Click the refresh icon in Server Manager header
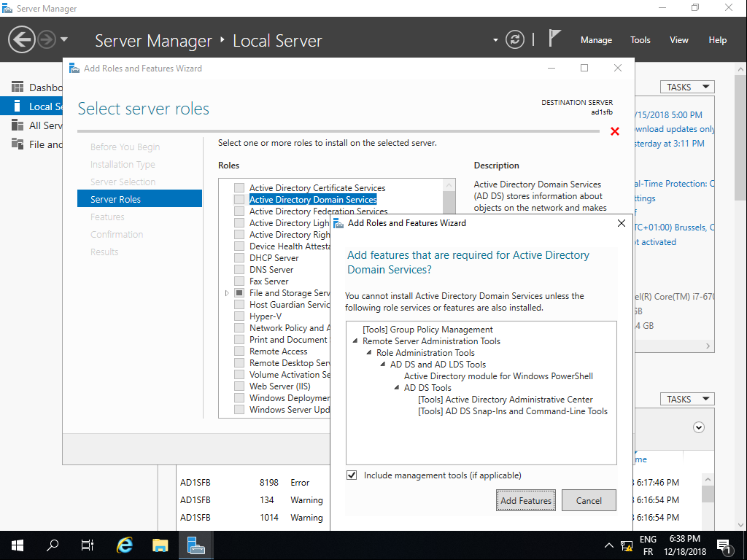 tap(515, 39)
